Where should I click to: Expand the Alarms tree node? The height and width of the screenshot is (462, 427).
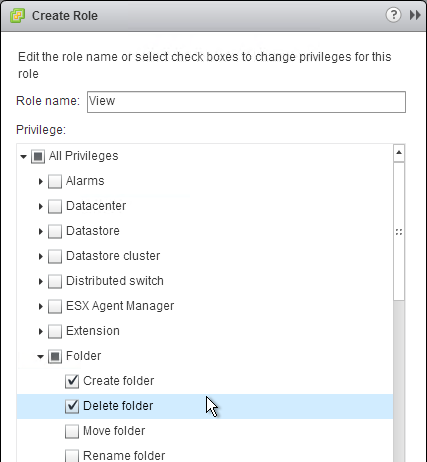tap(41, 181)
